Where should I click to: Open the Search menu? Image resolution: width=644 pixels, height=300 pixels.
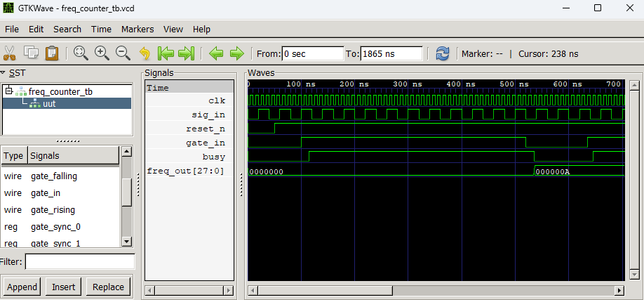click(x=67, y=30)
